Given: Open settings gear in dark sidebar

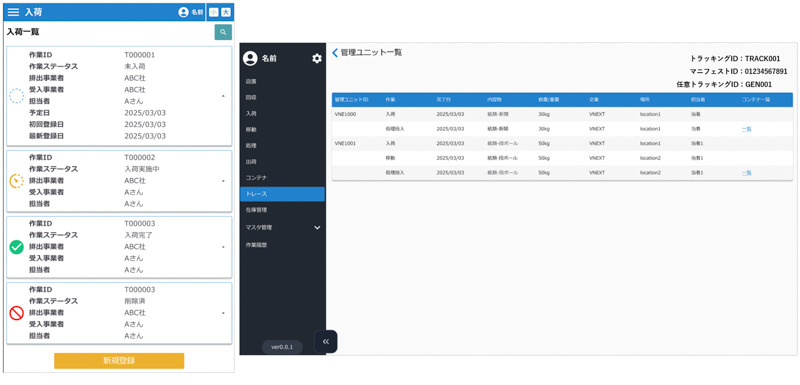Looking at the screenshot, I should [x=317, y=59].
